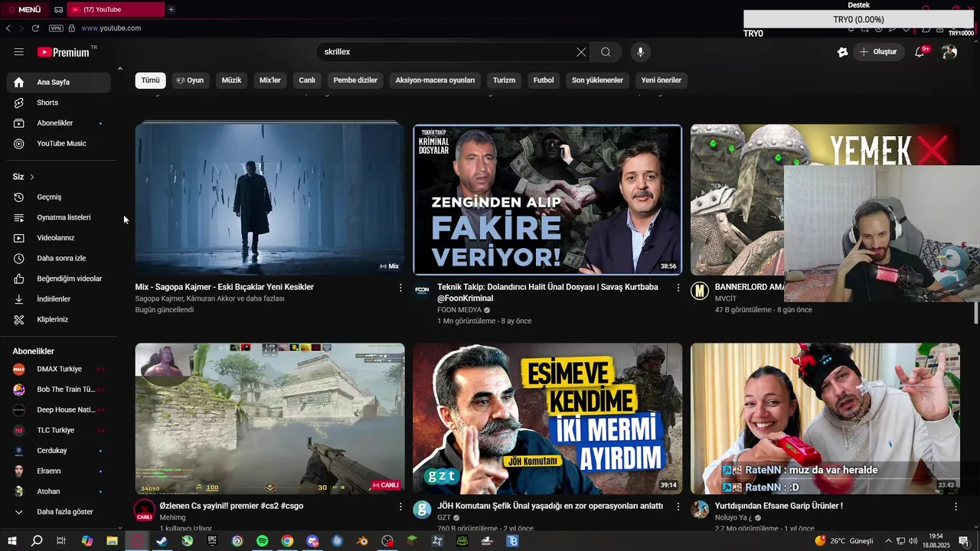
Task: Switch to the (17) YouTube tab
Action: (116, 9)
